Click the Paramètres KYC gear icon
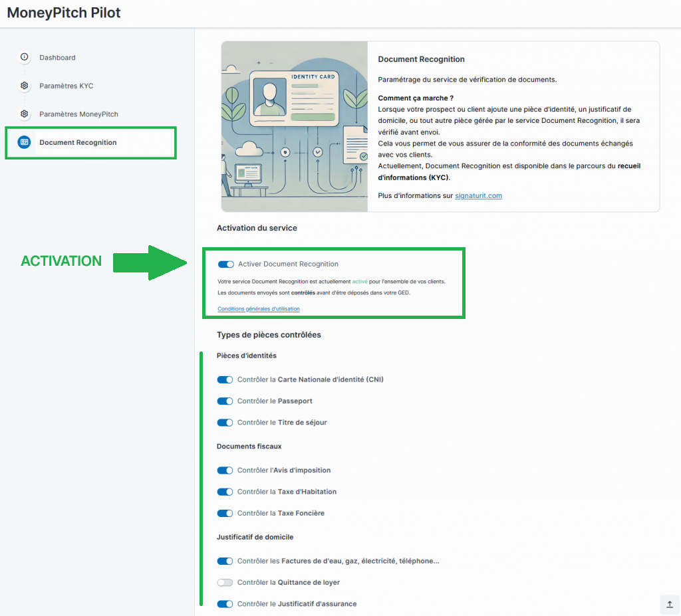Viewport: 681px width, 616px height. 25,86
